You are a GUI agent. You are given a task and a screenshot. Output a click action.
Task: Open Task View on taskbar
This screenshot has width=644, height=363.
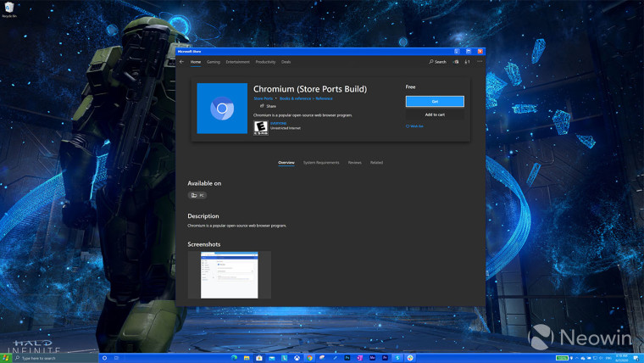(x=117, y=358)
